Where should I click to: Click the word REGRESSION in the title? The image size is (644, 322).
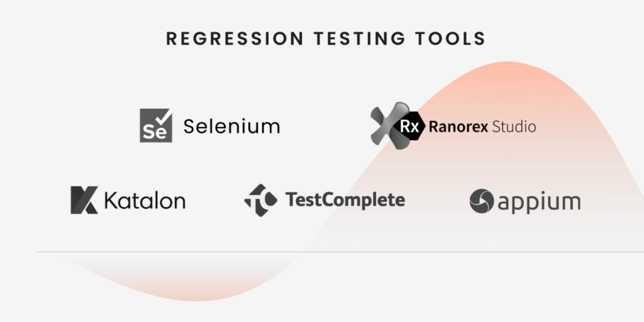coord(235,38)
